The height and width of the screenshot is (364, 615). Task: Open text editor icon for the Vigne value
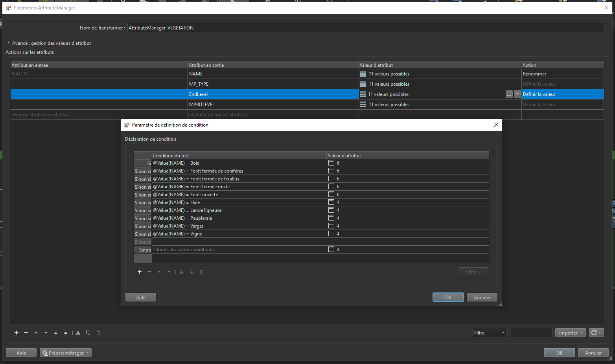point(331,233)
